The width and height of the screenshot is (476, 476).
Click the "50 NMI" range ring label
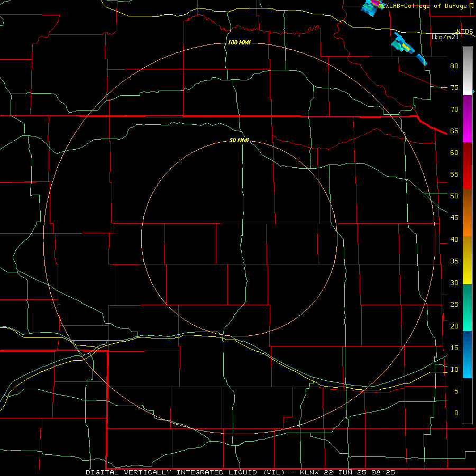point(239,140)
